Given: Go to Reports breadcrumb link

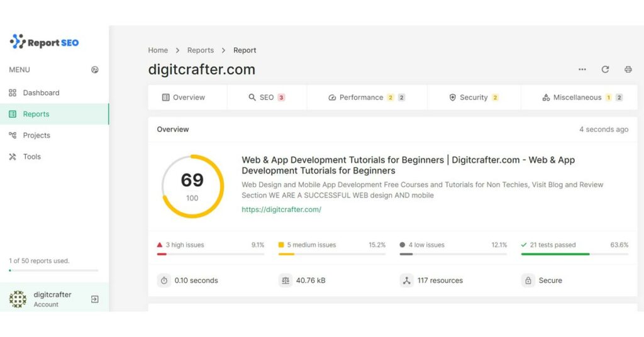Looking at the screenshot, I should [x=201, y=50].
